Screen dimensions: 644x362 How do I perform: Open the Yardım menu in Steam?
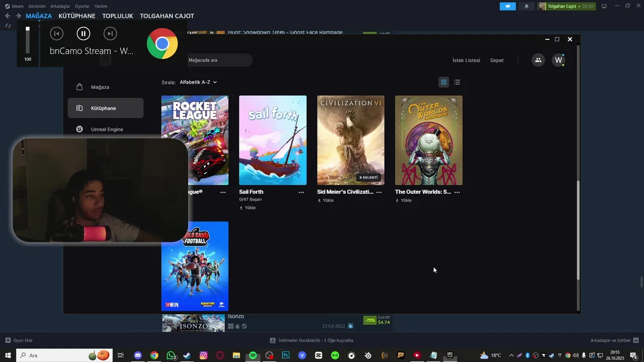[x=101, y=6]
